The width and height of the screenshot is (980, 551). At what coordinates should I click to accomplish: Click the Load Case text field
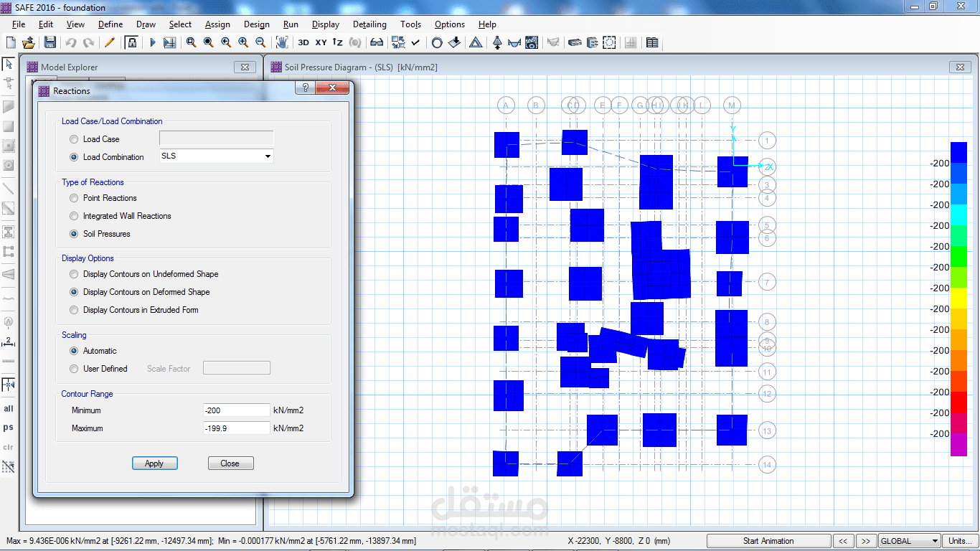[x=217, y=138]
